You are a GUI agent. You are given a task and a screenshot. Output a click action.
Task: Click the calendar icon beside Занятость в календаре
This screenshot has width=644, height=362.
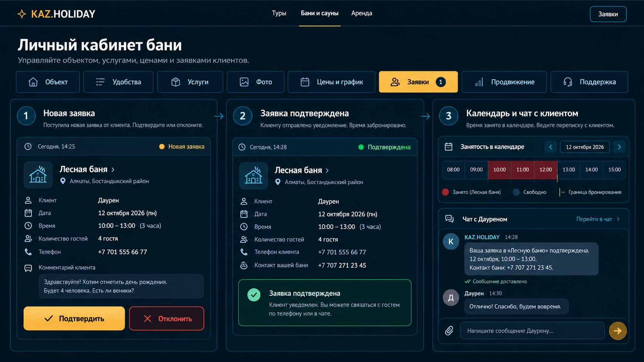click(448, 147)
